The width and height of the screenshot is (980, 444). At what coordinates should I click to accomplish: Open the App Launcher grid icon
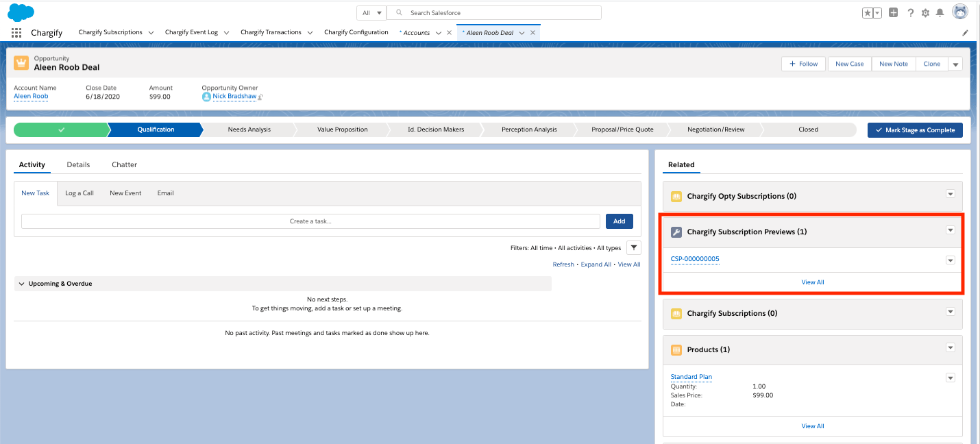click(x=16, y=32)
